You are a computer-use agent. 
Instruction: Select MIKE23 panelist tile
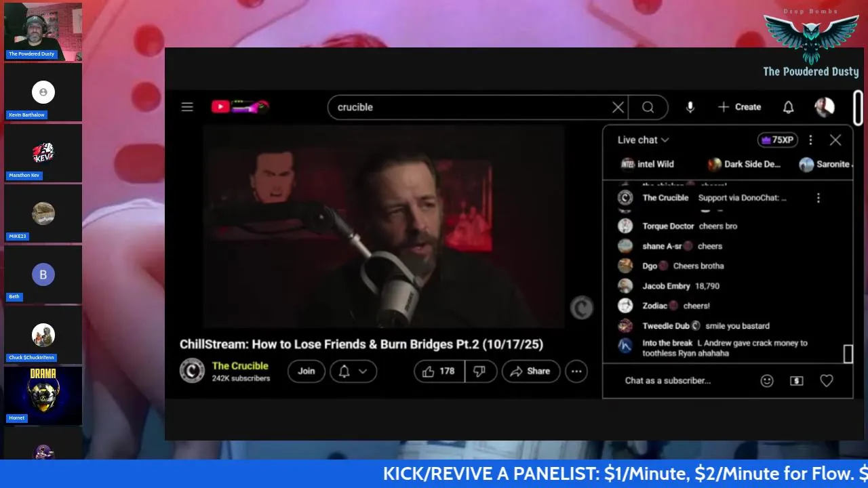tap(43, 213)
